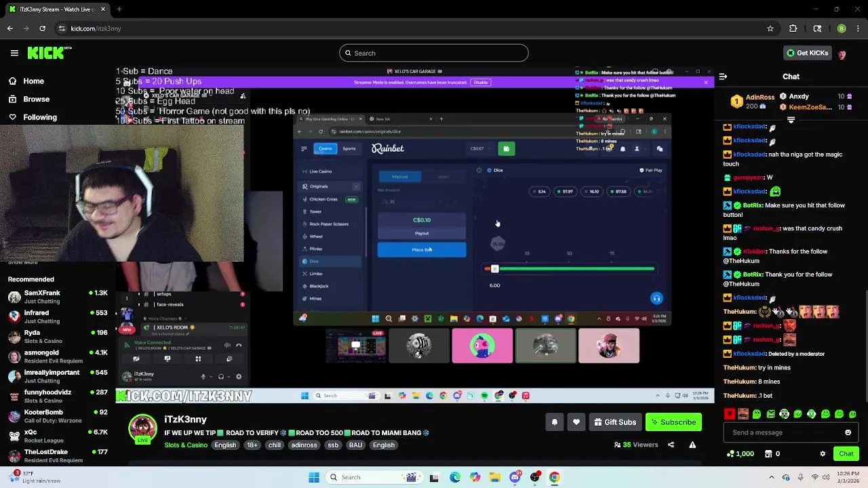Image resolution: width=868 pixels, height=488 pixels.
Task: Click the Fair Play shield in Rainbet
Action: (650, 171)
